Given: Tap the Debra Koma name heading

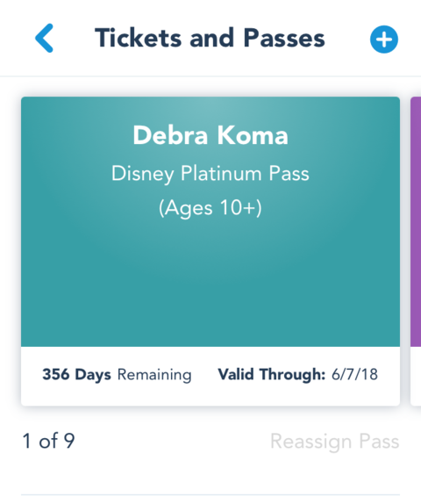Looking at the screenshot, I should pyautogui.click(x=210, y=135).
